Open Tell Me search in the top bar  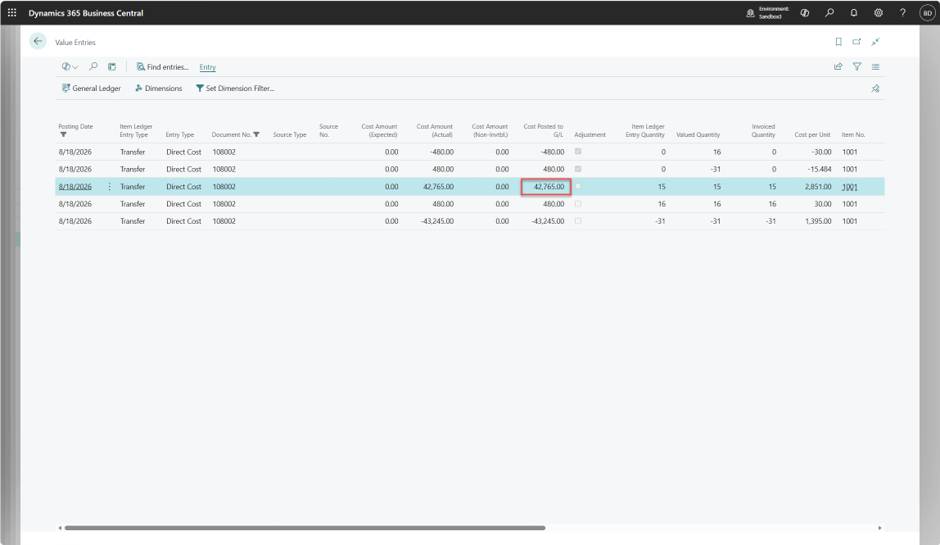point(830,13)
